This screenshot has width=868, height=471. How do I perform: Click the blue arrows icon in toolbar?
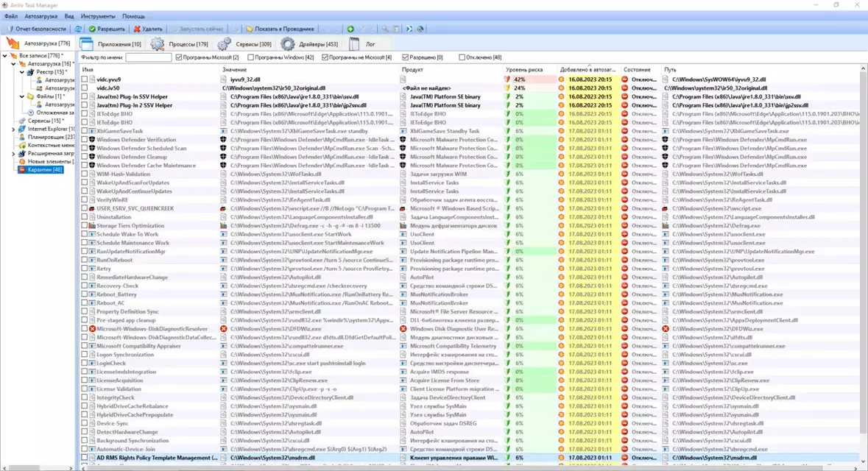(x=409, y=29)
